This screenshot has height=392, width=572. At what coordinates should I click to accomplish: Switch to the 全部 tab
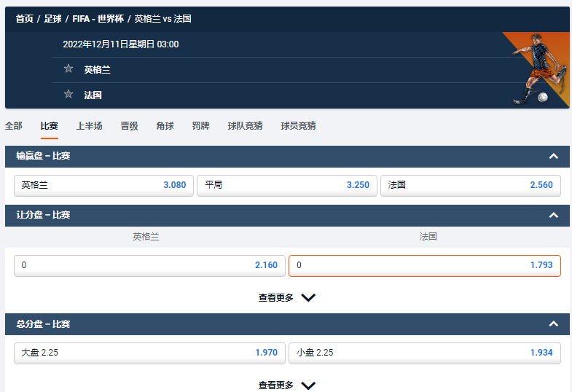pyautogui.click(x=14, y=125)
